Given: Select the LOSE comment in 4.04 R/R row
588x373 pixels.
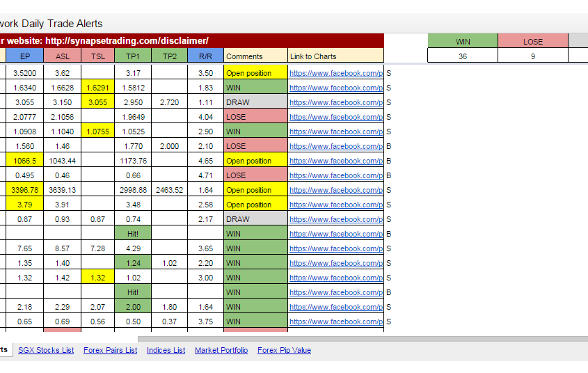Looking at the screenshot, I should [x=255, y=117].
